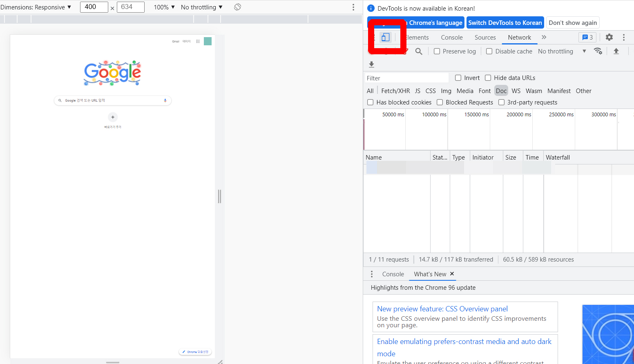
Task: Filter requests by All
Action: point(370,91)
